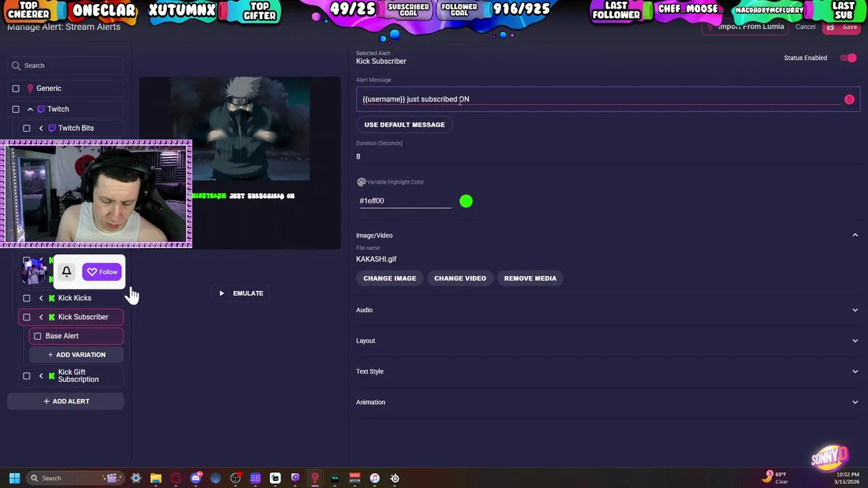Click the hex color field showing #1eff00
This screenshot has width=868, height=488.
pyautogui.click(x=405, y=201)
